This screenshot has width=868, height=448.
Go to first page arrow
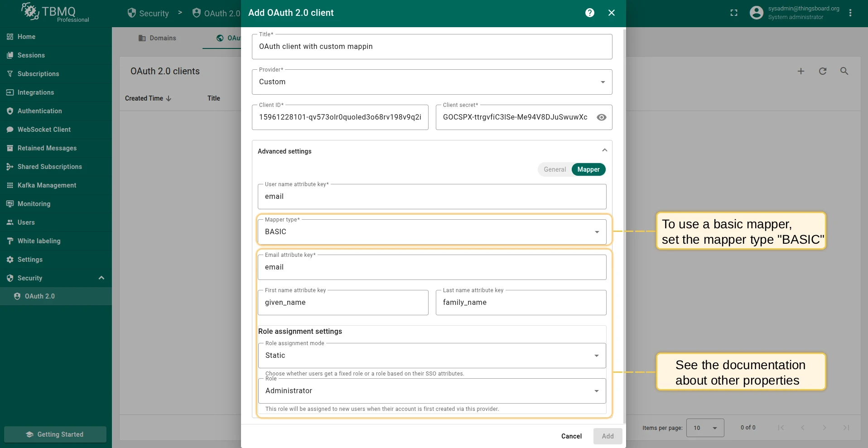781,428
